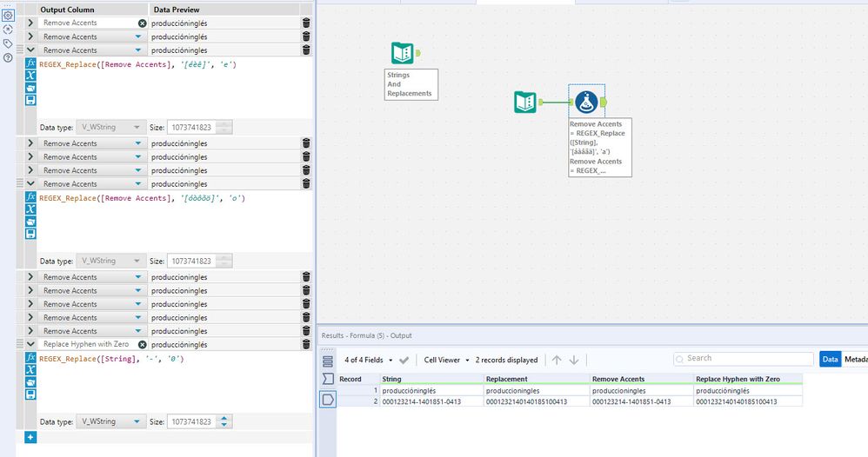Open fx functions list for the [éèë] expression
868x457 pixels.
(30, 63)
